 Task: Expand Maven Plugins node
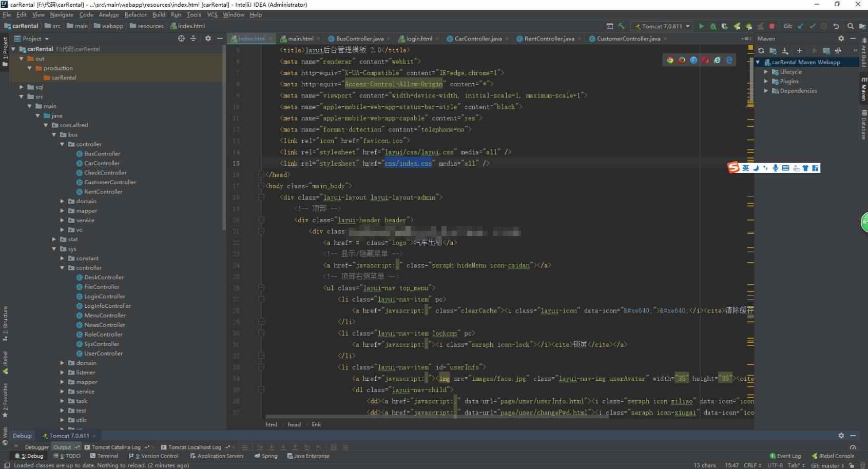[x=766, y=81]
